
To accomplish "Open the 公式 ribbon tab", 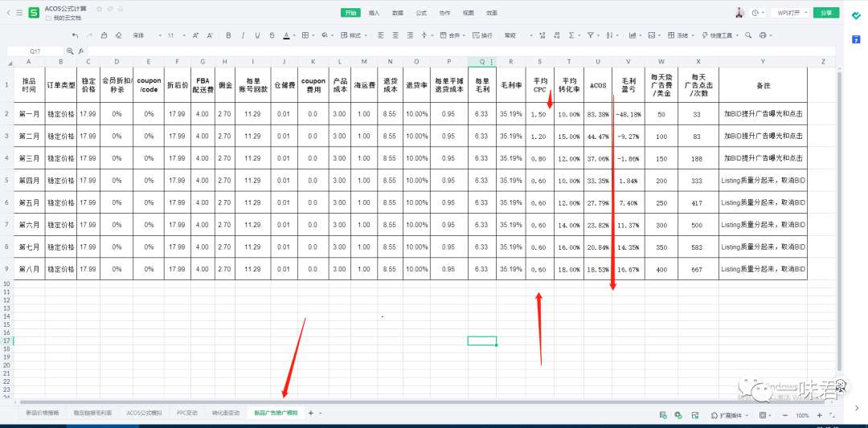I will point(421,13).
